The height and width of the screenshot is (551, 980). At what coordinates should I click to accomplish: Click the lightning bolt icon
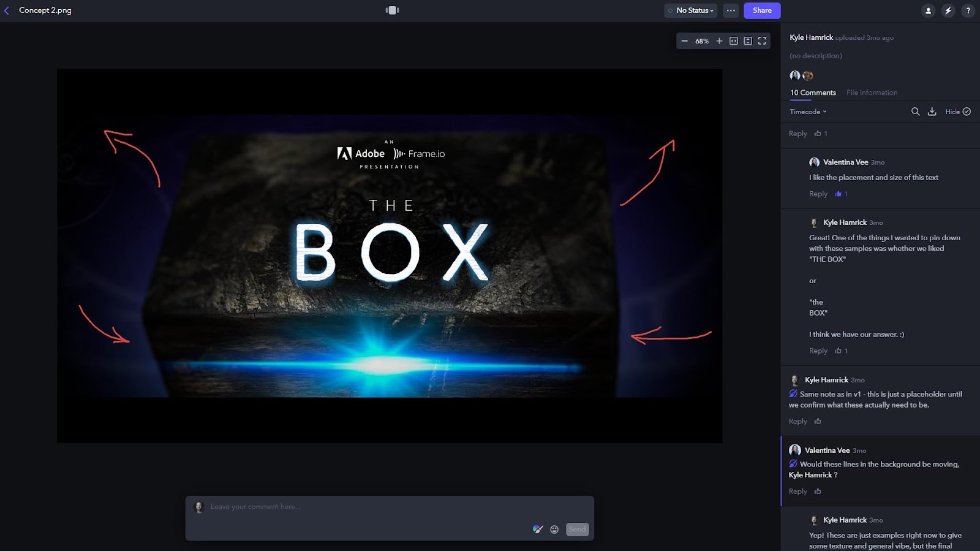pyautogui.click(x=948, y=10)
